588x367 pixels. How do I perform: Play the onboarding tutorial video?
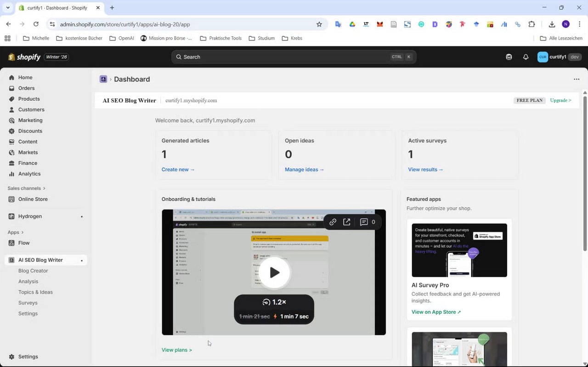click(274, 272)
